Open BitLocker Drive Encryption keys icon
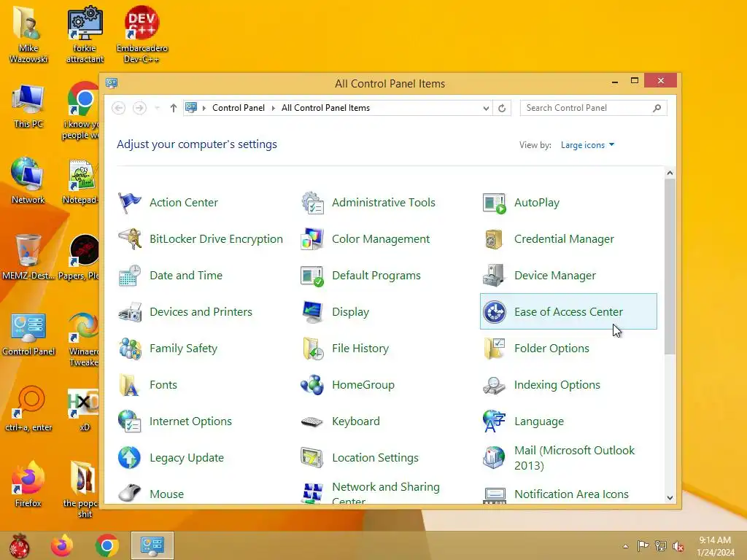This screenshot has width=747, height=560. coord(130,238)
